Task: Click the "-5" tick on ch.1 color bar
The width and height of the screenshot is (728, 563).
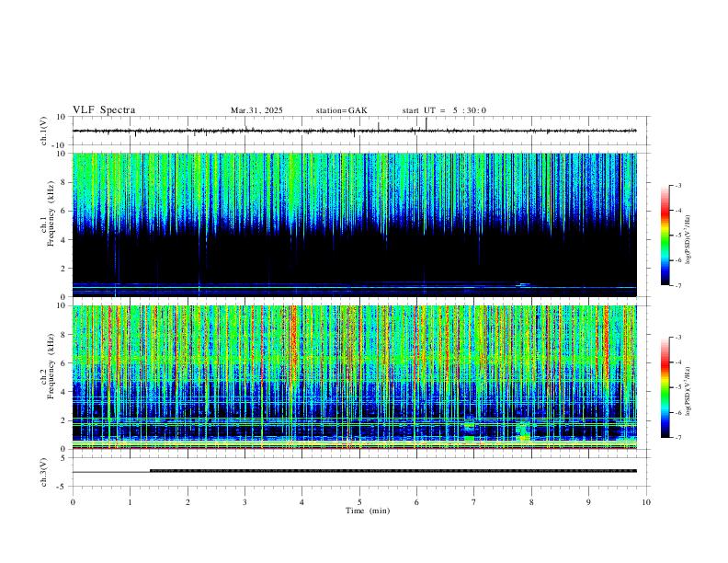Action: coord(678,236)
